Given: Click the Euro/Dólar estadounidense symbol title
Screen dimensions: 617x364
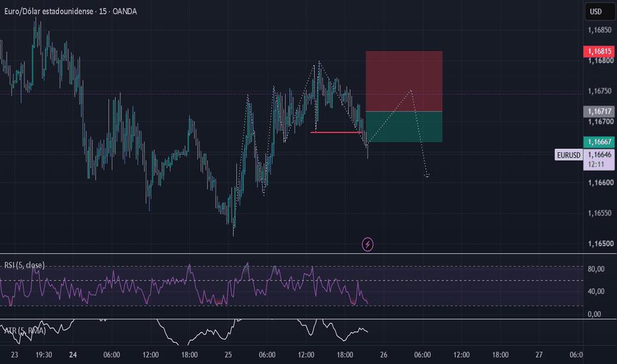Looking at the screenshot, I should click(48, 11).
